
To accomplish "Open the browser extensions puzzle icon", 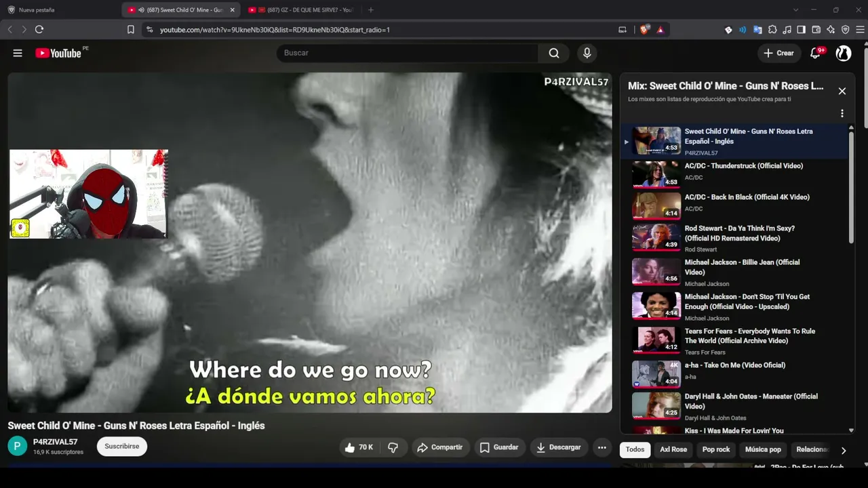I will coord(772,29).
